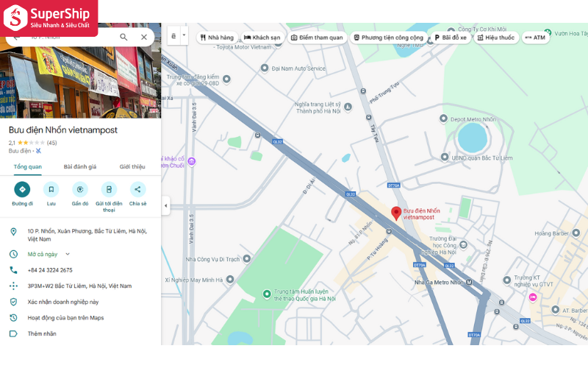The height and width of the screenshot is (368, 588).
Task: Expand Mở cả ngày opening hours
Action: [x=68, y=254]
